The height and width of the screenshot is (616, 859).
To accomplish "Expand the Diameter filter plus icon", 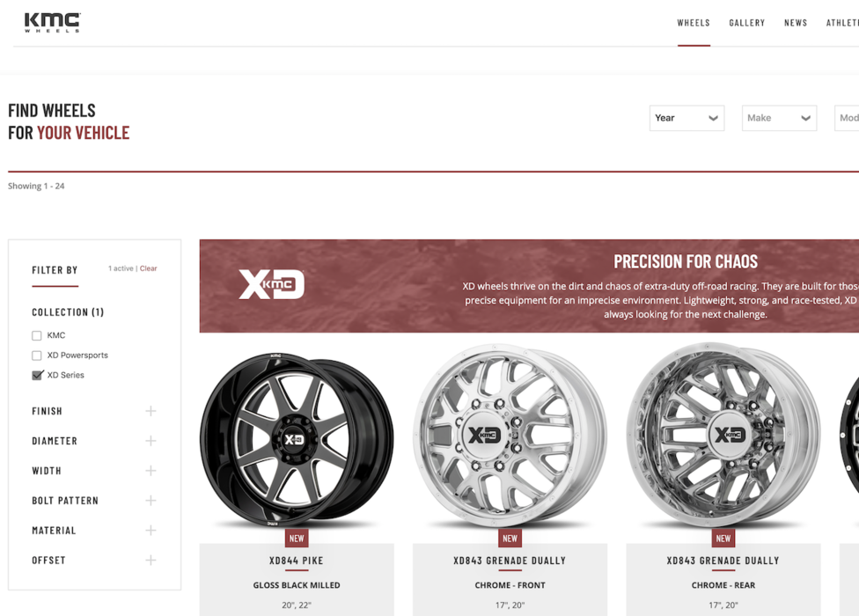I will pyautogui.click(x=151, y=441).
